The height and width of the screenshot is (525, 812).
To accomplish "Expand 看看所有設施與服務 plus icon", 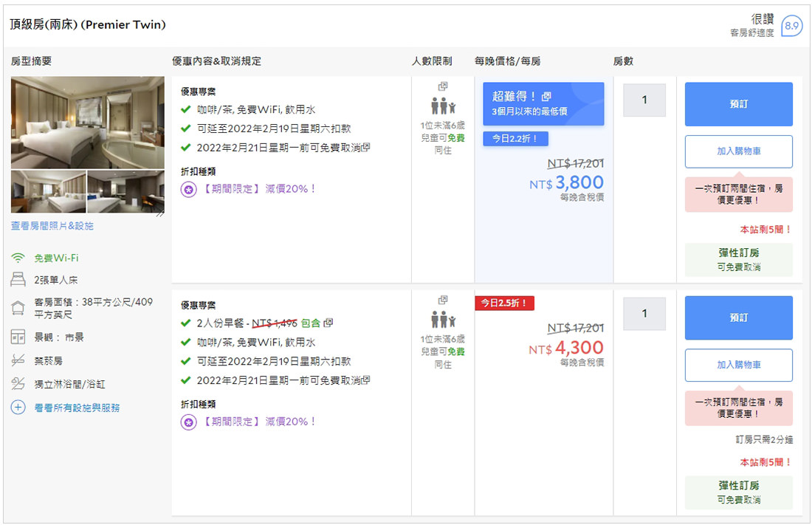I will pos(18,408).
